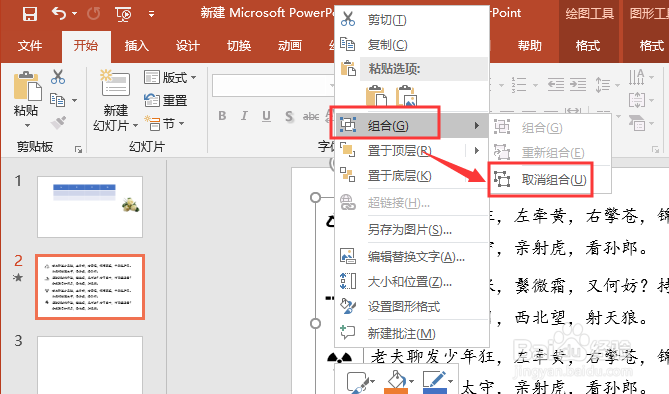Click text direction icon
The image size is (669, 394).
[x=637, y=77]
